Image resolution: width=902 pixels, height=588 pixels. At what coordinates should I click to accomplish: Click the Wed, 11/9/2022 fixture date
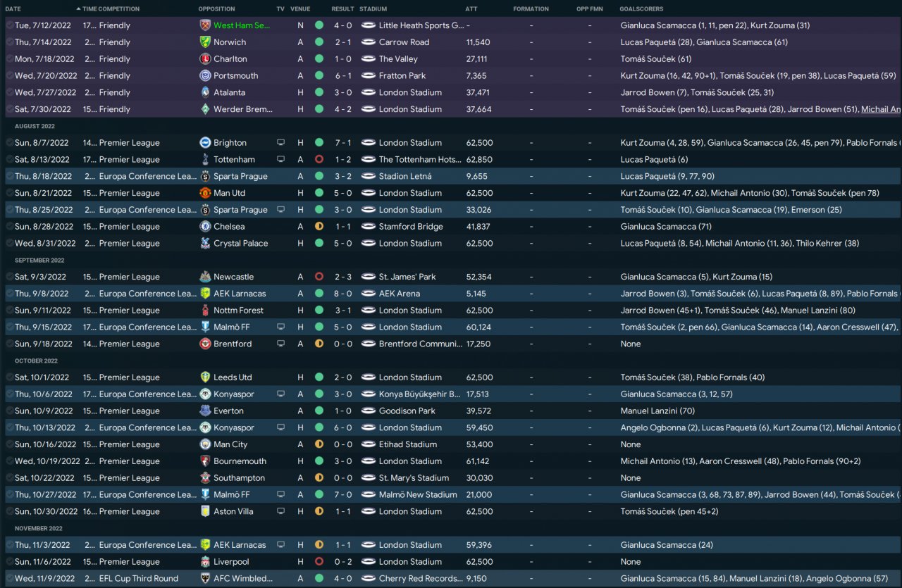pos(43,579)
